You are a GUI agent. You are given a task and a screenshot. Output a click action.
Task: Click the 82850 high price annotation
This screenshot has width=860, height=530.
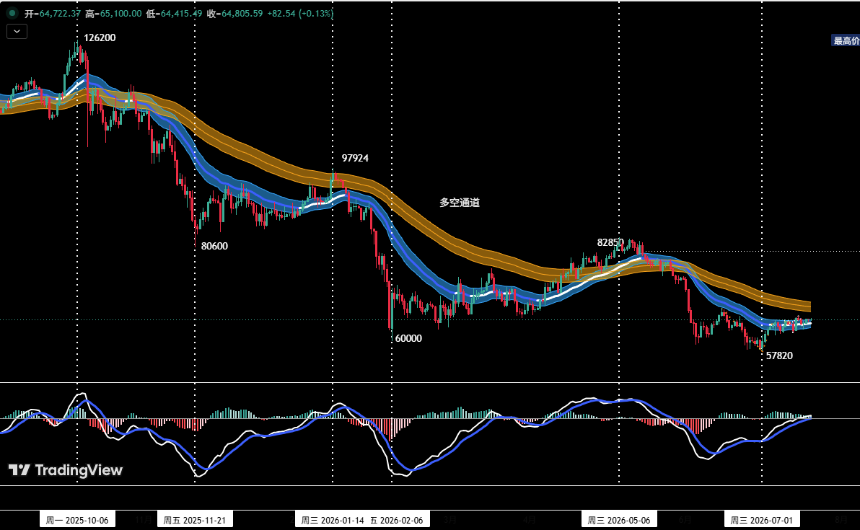610,243
